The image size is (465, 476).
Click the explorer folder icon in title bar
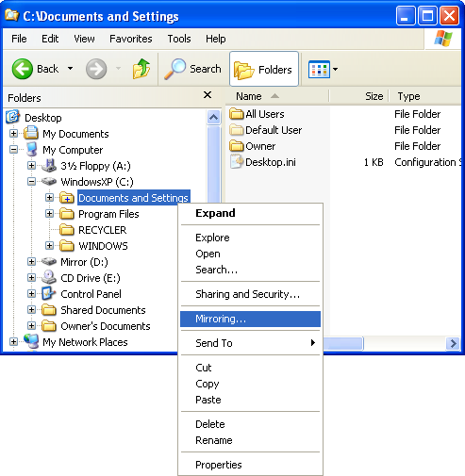point(12,15)
